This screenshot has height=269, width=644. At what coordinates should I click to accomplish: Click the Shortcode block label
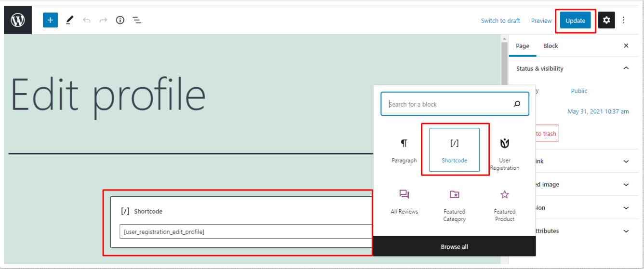click(x=148, y=211)
